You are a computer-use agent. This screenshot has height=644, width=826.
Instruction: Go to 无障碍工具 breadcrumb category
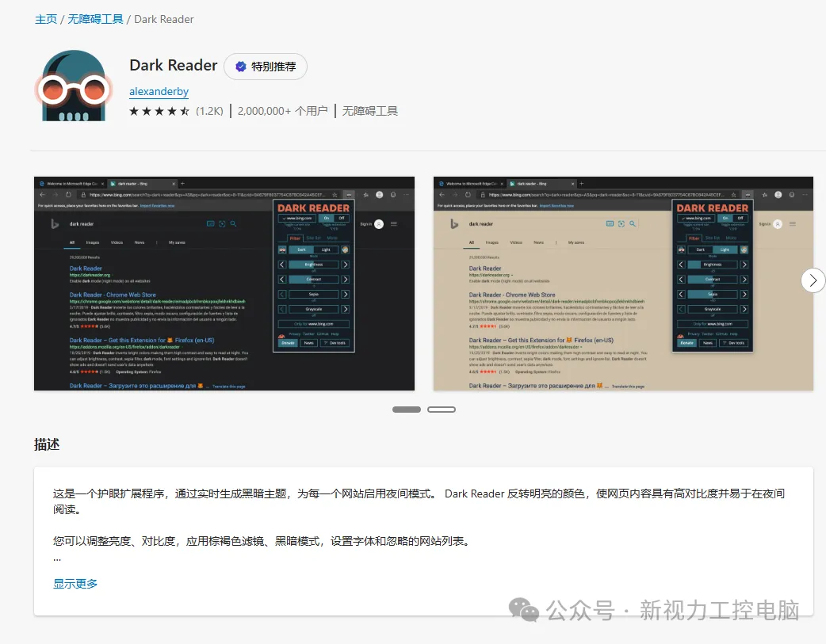95,20
